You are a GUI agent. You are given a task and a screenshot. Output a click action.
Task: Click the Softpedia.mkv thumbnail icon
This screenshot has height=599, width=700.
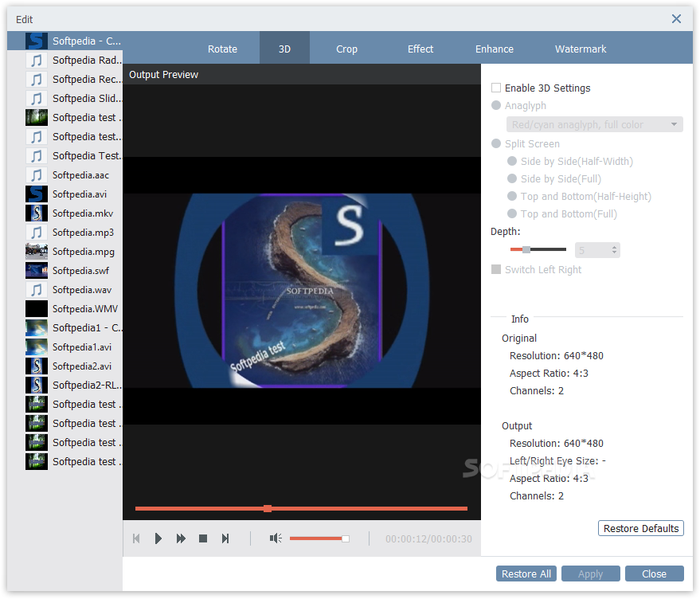pyautogui.click(x=37, y=213)
